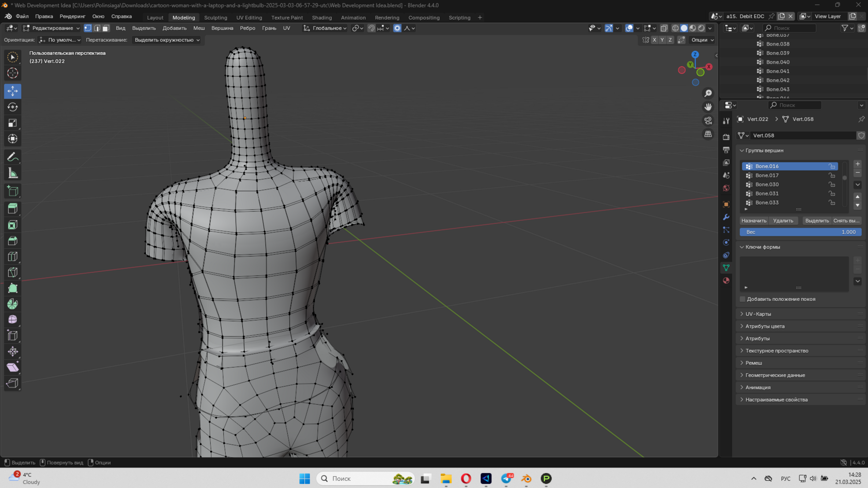The height and width of the screenshot is (488, 868).
Task: Select the Transform tool
Action: tap(12, 139)
